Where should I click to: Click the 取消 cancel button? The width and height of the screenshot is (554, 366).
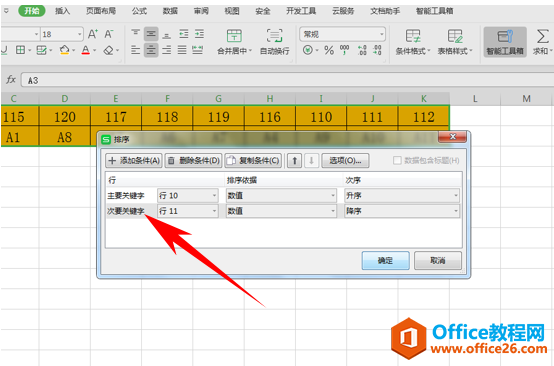438,261
